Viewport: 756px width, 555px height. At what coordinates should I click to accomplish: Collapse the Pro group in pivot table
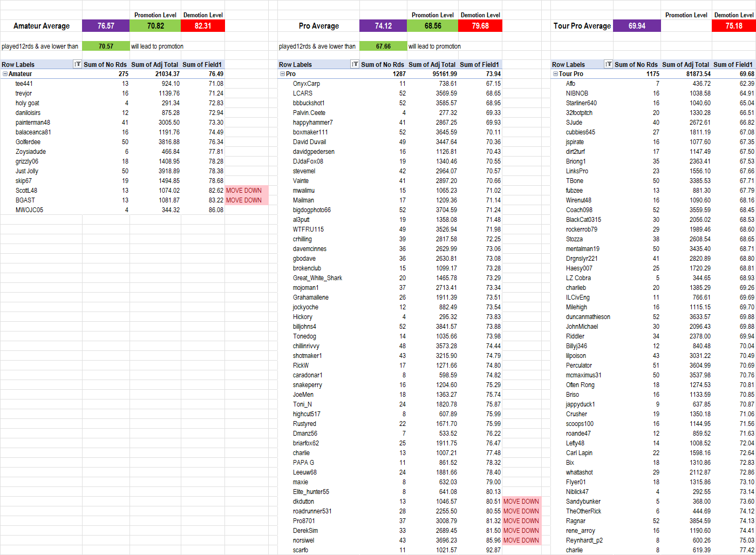pos(282,74)
